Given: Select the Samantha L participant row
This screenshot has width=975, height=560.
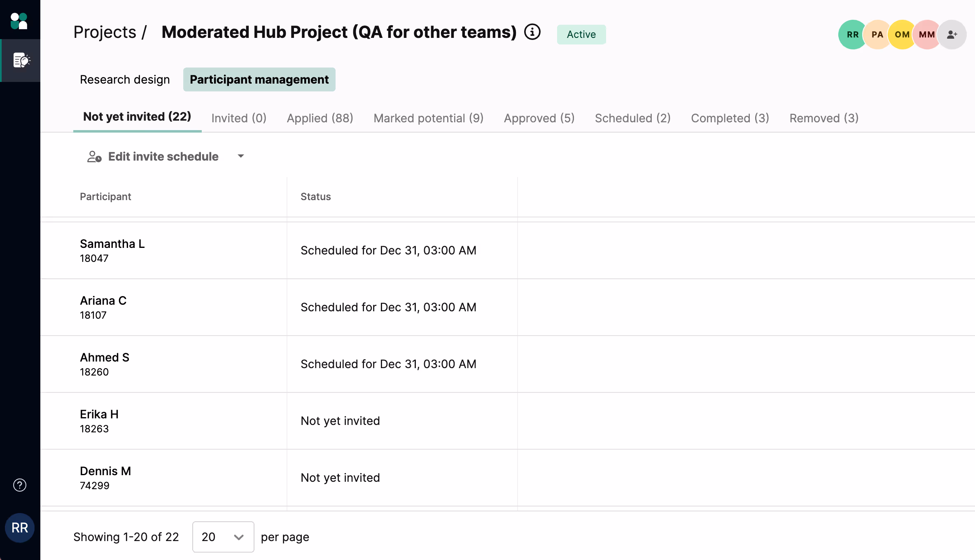Looking at the screenshot, I should pos(112,250).
